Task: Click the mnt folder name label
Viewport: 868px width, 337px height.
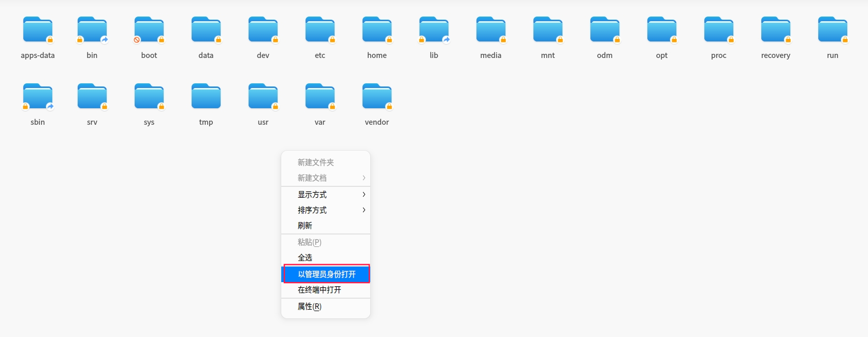Action: (x=548, y=55)
